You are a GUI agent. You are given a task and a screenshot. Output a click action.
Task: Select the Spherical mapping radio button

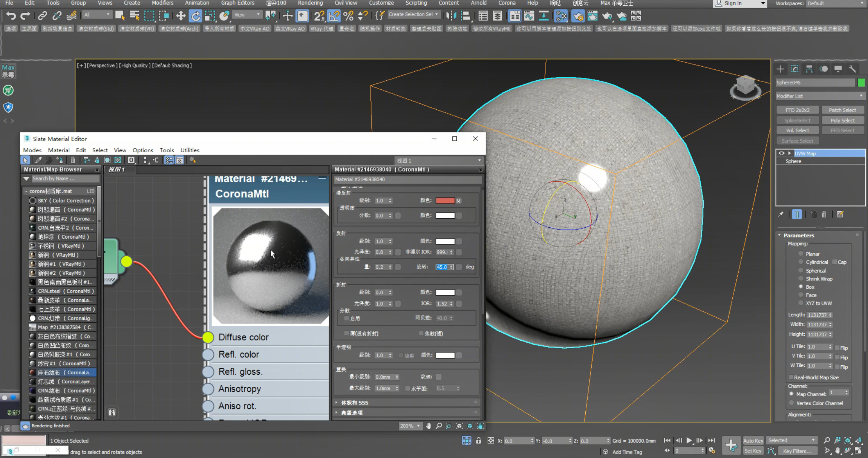pos(800,270)
